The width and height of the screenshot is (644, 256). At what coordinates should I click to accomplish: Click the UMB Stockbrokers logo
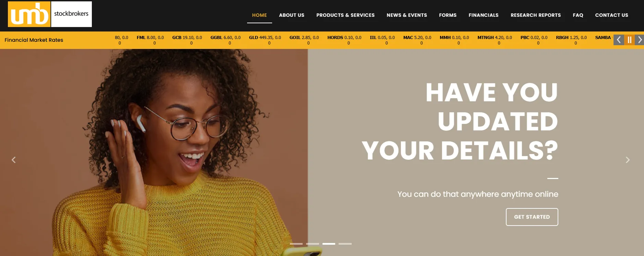[x=50, y=14]
